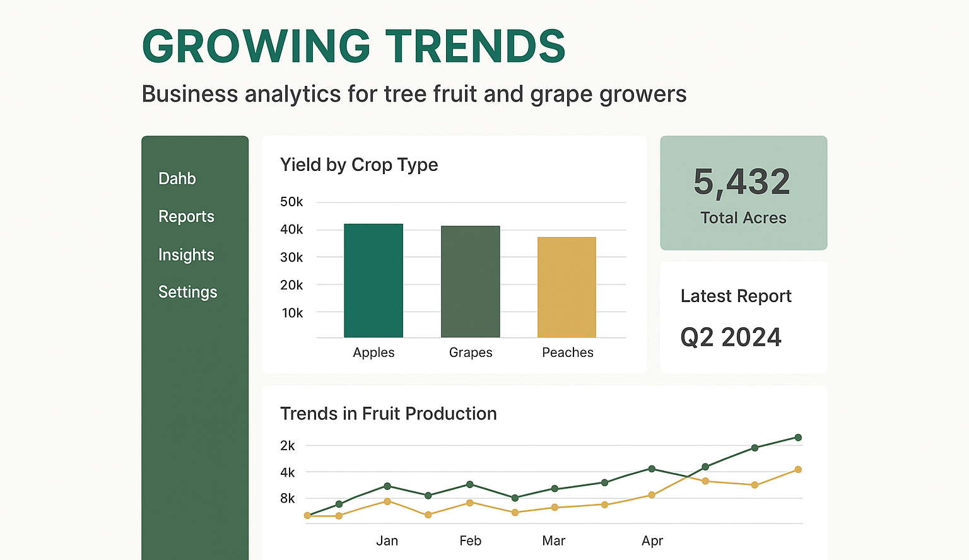Click the Yield by Crop Type heading
This screenshot has width=969, height=560.
point(358,165)
